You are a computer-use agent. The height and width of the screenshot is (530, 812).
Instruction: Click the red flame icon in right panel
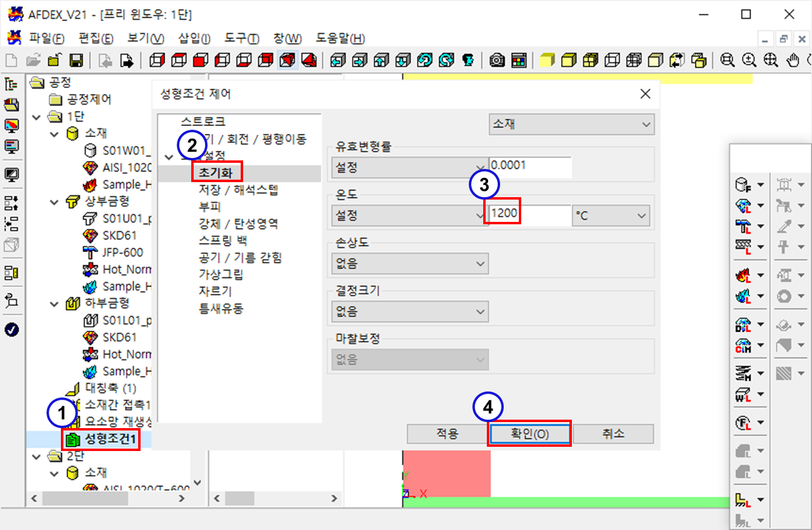click(743, 276)
